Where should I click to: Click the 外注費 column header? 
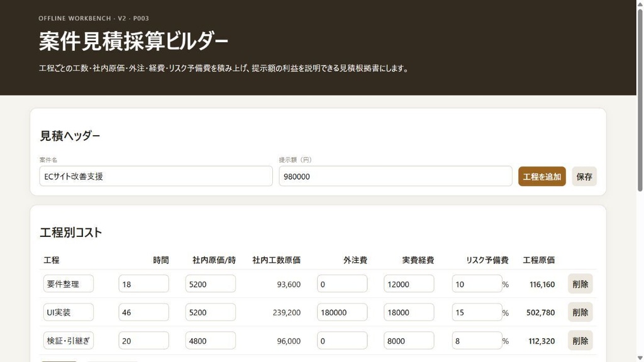coord(355,260)
